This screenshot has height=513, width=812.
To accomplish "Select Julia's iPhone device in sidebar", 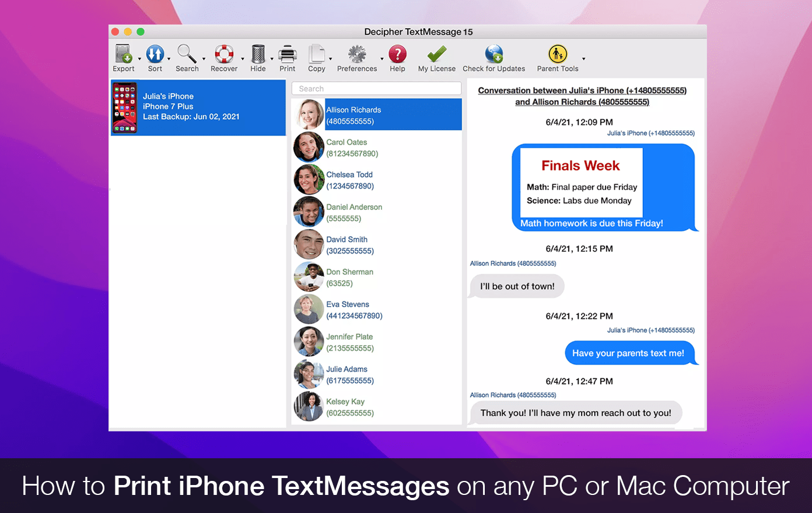I will 198,108.
